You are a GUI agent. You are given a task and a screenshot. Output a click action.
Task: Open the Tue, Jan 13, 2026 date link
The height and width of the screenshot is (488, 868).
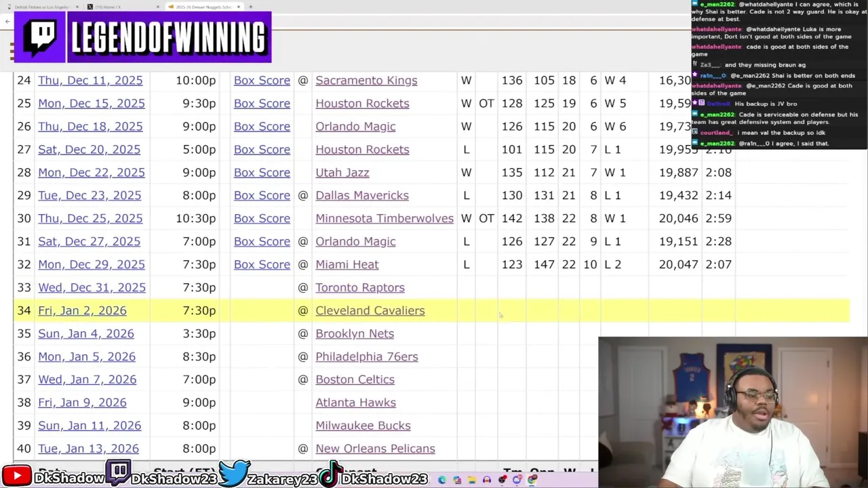tap(88, 449)
